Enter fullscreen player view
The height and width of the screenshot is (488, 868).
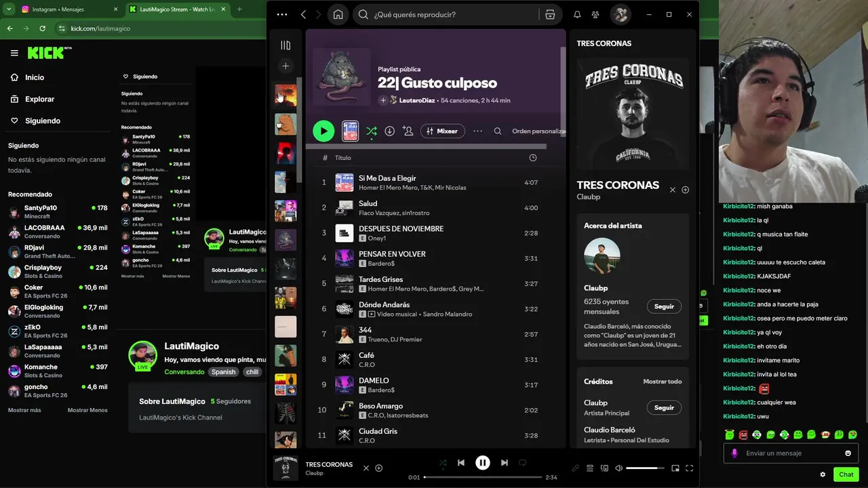click(x=690, y=468)
